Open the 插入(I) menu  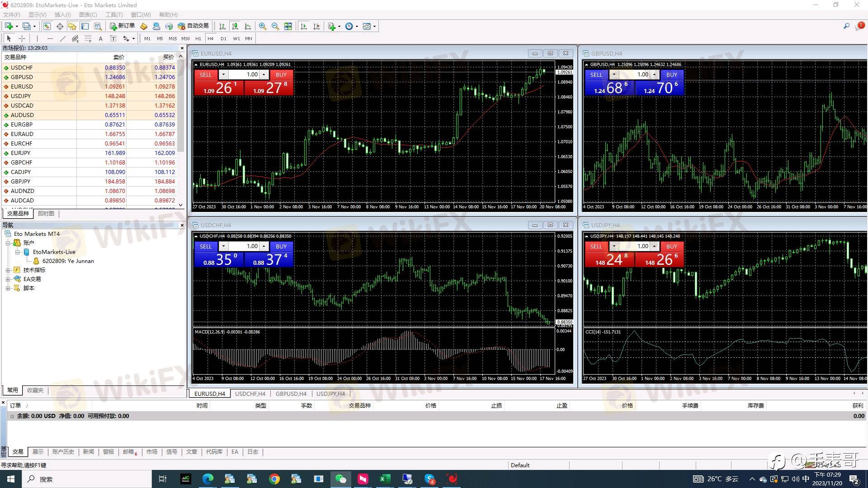[62, 14]
